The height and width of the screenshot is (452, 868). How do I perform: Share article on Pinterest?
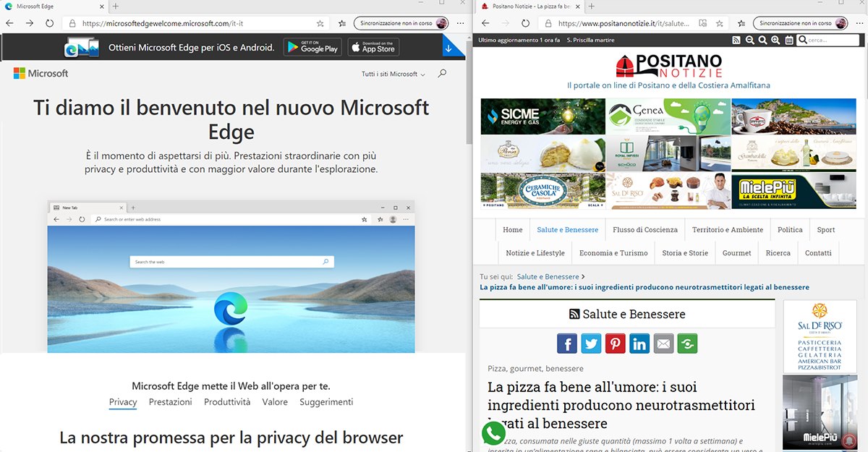pyautogui.click(x=615, y=343)
